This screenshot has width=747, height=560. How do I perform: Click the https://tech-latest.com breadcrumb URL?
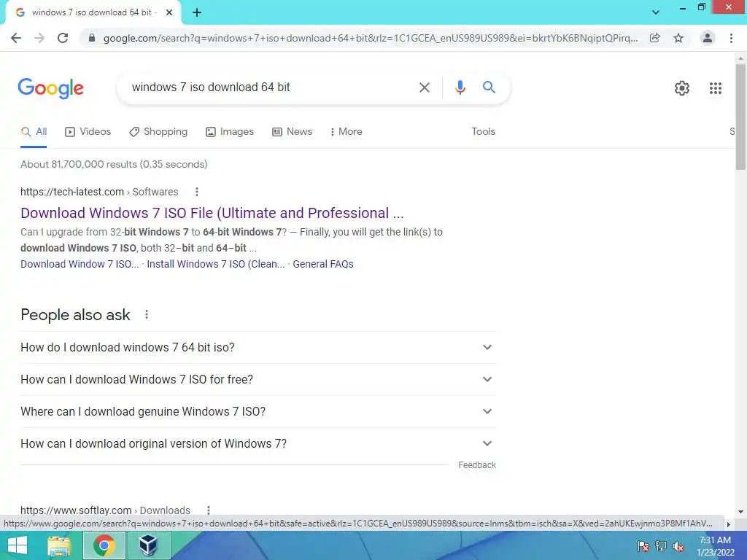[x=72, y=192]
